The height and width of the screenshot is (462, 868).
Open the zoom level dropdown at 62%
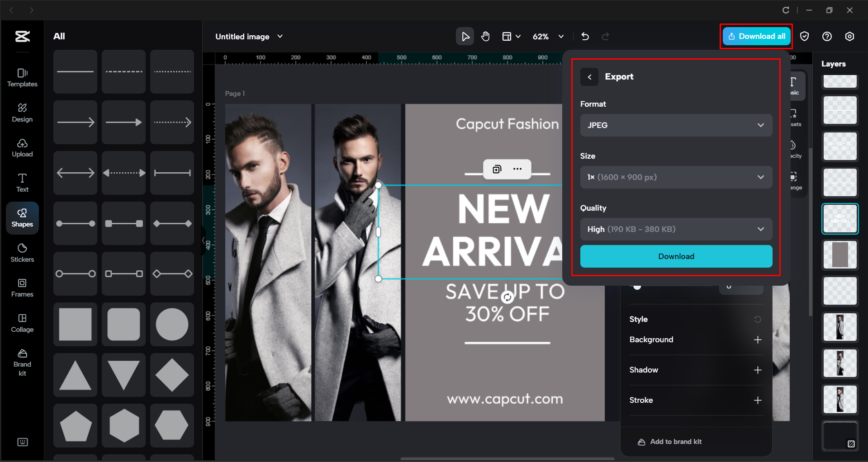[x=548, y=36]
